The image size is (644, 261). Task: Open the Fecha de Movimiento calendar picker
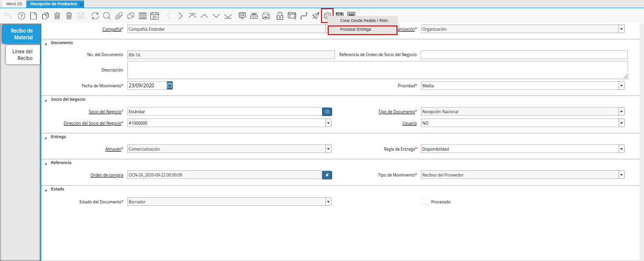pos(170,85)
